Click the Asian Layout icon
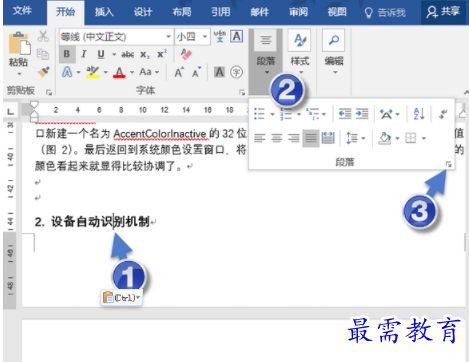 (386, 114)
